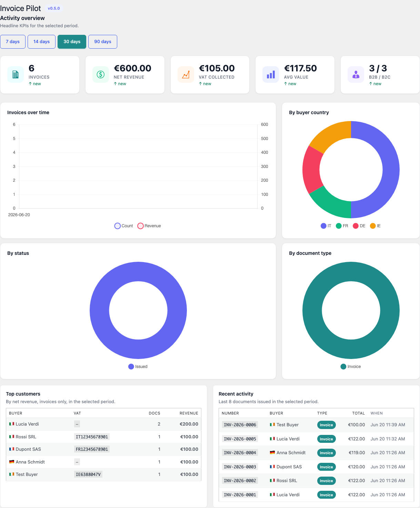Click the NUMBER column header in Recent activity

point(230,413)
